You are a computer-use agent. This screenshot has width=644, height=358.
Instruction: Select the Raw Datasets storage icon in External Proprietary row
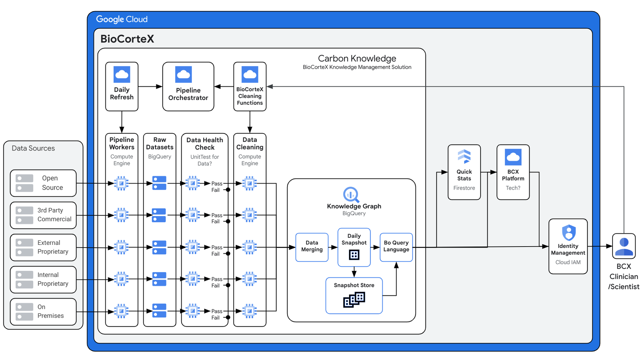coord(159,247)
